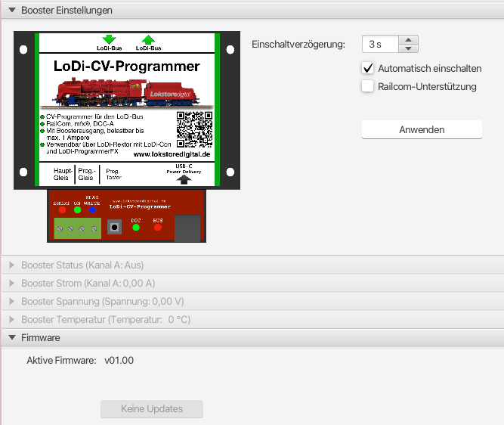Increase Einschaltverzögerung with up arrow
The height and width of the screenshot is (425, 504).
tap(408, 40)
